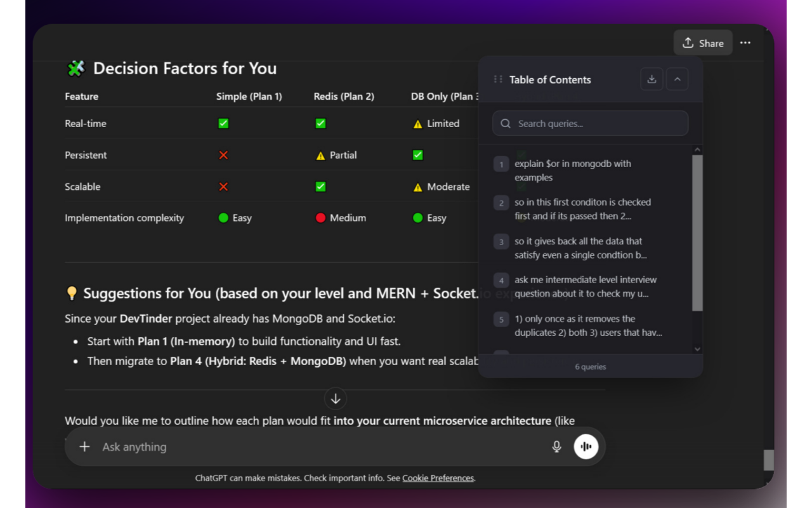Jump to query 4 intermediate interview question

(585, 286)
